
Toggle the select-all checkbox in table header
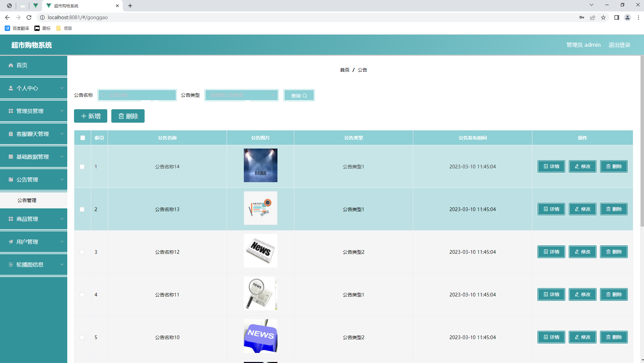(x=82, y=137)
